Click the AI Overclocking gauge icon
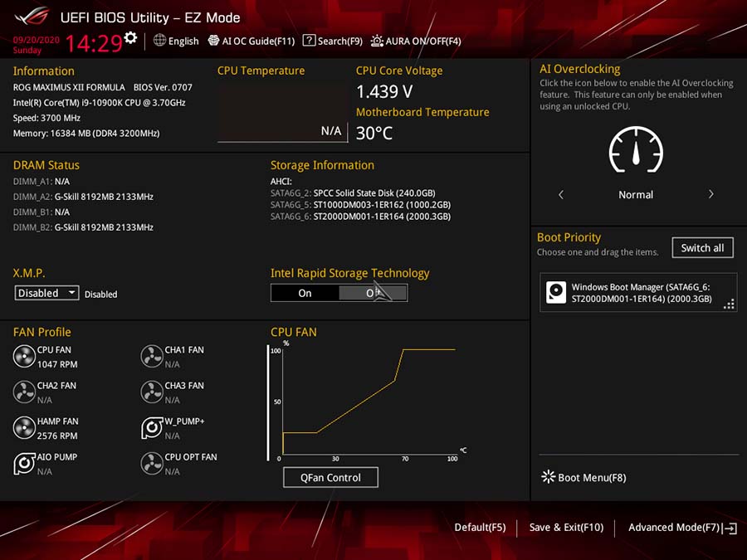 click(636, 149)
